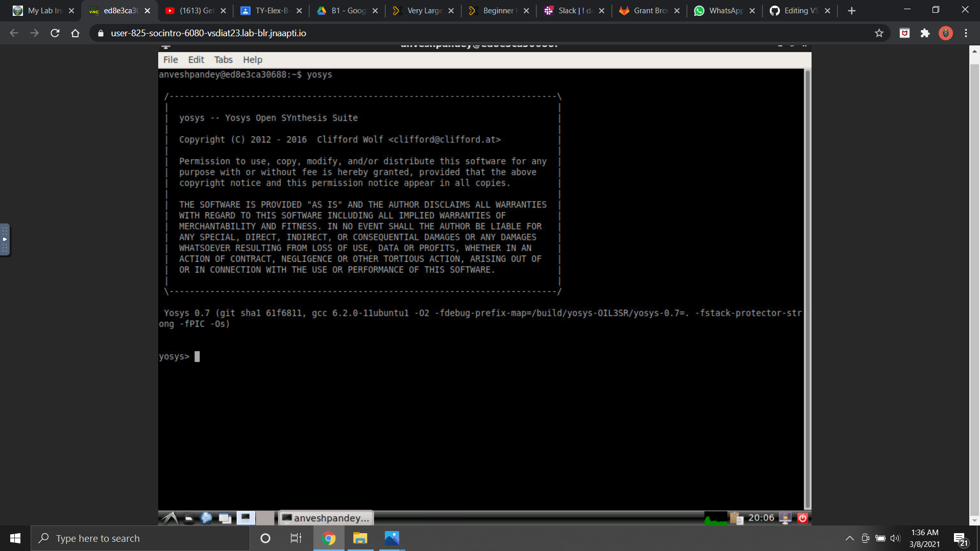Open Cortana circle icon
This screenshot has width=980, height=551.
pyautogui.click(x=265, y=538)
